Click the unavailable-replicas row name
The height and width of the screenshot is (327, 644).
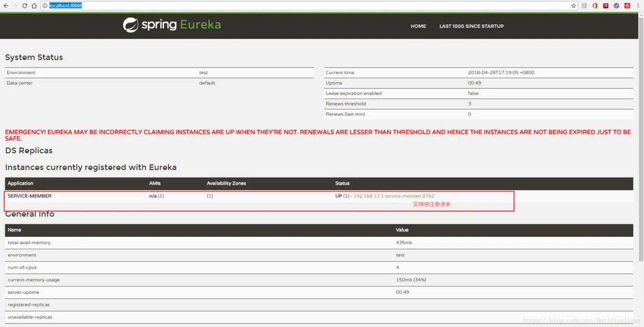[30, 317]
